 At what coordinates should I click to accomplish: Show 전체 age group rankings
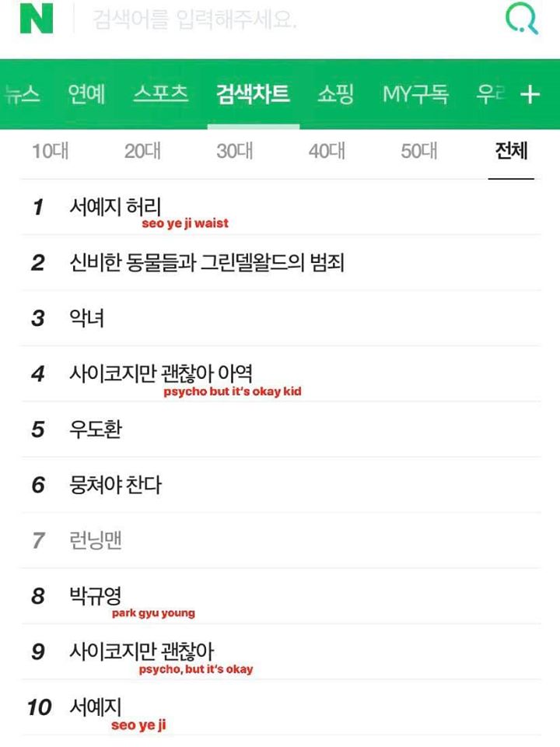pyautogui.click(x=511, y=152)
